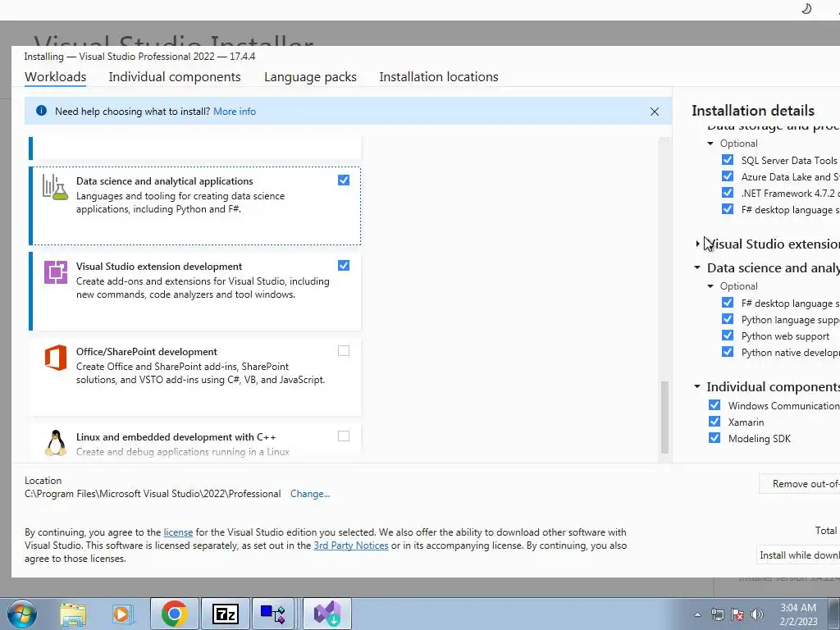Click the Data science flask workload icon
Image resolution: width=840 pixels, height=630 pixels.
pos(55,188)
